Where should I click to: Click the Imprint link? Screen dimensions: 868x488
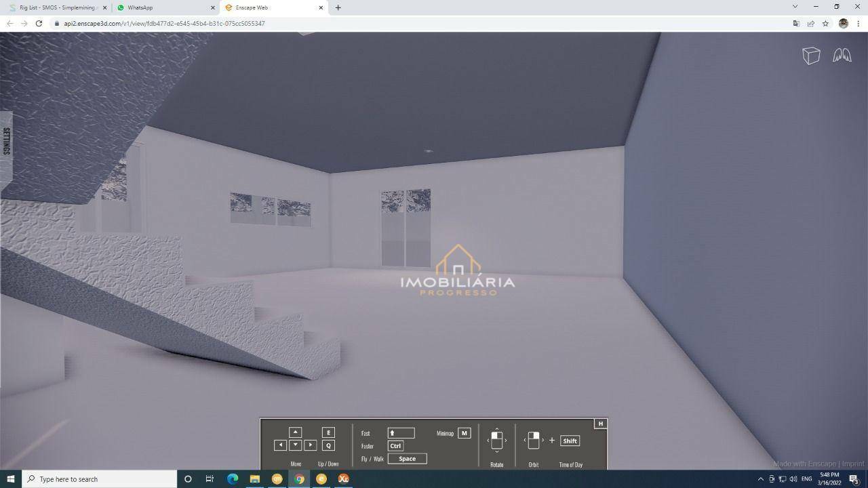coord(853,464)
